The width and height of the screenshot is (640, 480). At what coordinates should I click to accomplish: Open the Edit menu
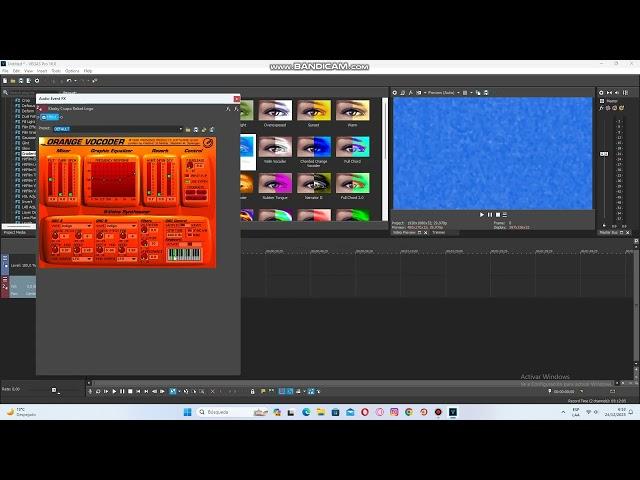16,71
